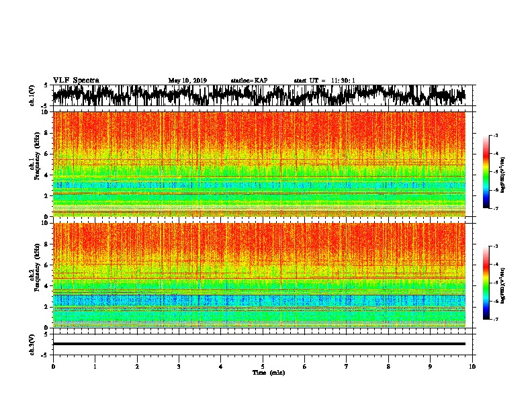Click the ch.1 spectrogram panel
The height and width of the screenshot is (411, 532).
point(259,164)
